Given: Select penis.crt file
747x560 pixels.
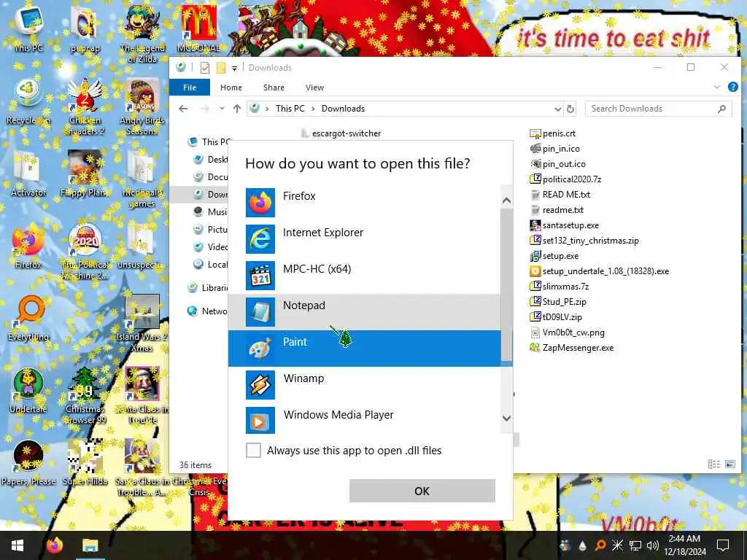Looking at the screenshot, I should tap(553, 133).
